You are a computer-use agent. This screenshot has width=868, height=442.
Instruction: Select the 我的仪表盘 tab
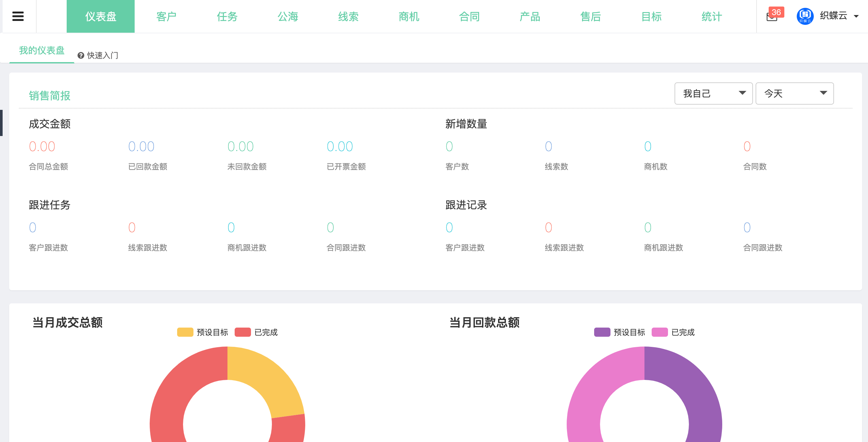point(42,50)
